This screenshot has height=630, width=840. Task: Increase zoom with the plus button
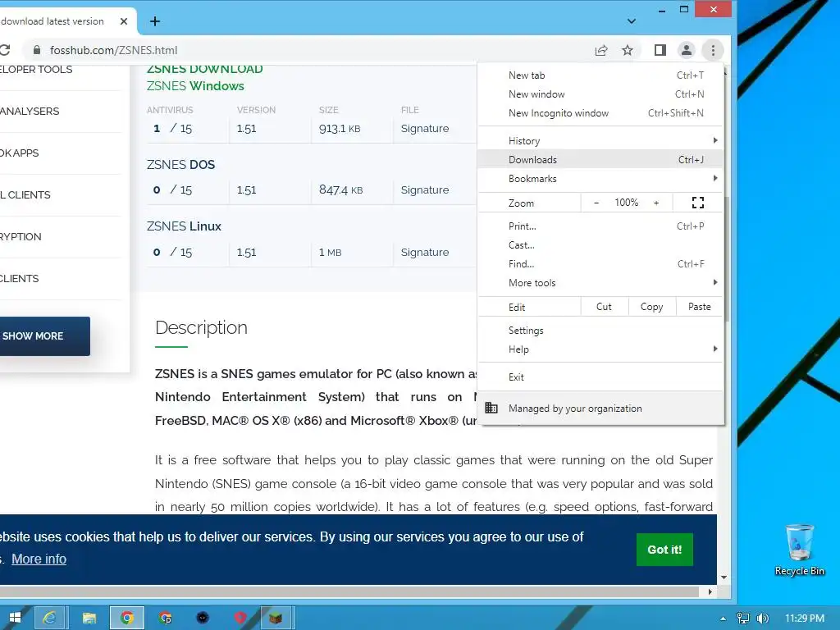[656, 203]
